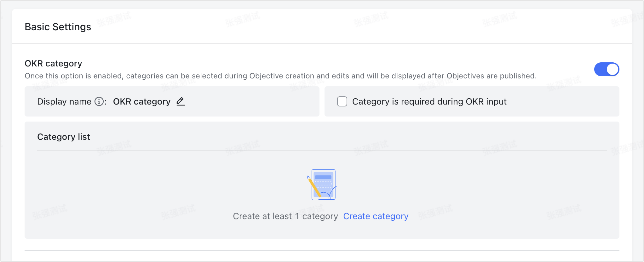Image resolution: width=644 pixels, height=262 pixels.
Task: Click the Category list heading
Action: coord(64,137)
